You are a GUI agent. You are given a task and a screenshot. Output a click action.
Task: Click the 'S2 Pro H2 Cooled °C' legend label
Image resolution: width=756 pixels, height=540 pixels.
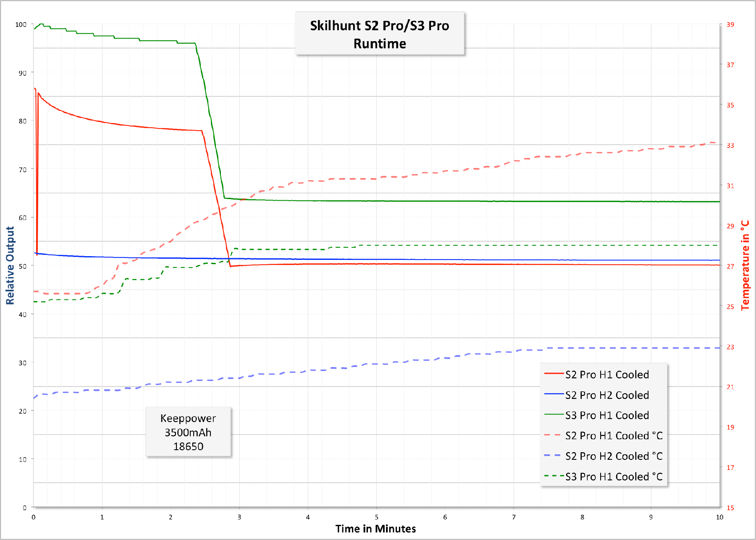(614, 456)
